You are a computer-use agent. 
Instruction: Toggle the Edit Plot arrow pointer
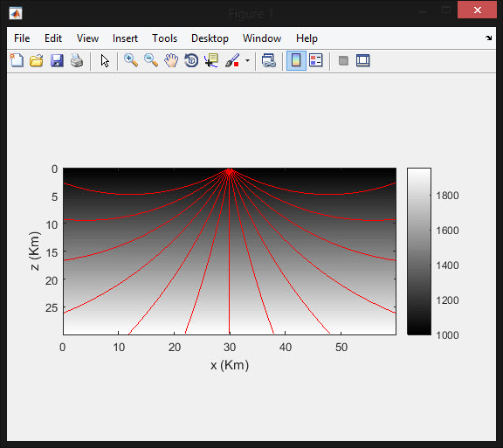click(x=105, y=60)
